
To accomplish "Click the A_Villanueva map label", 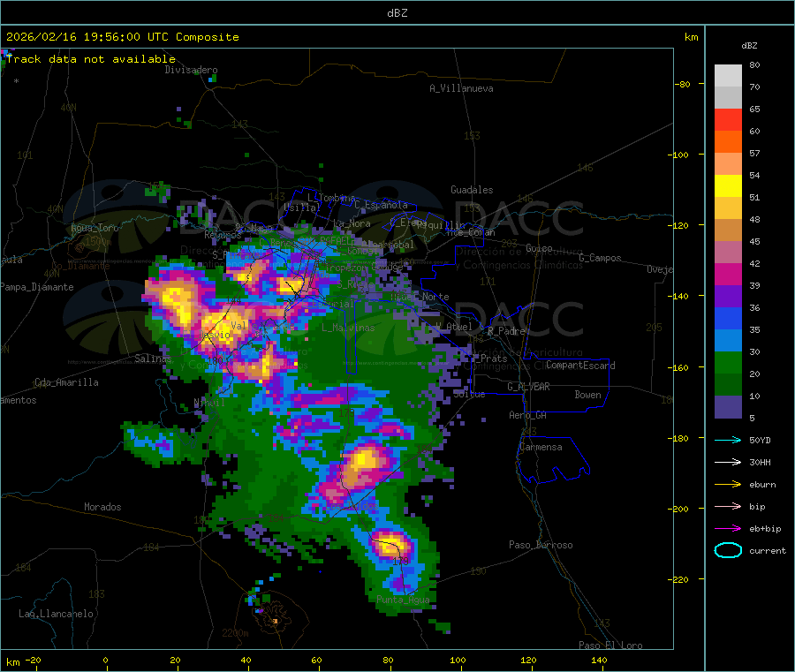I will (461, 88).
